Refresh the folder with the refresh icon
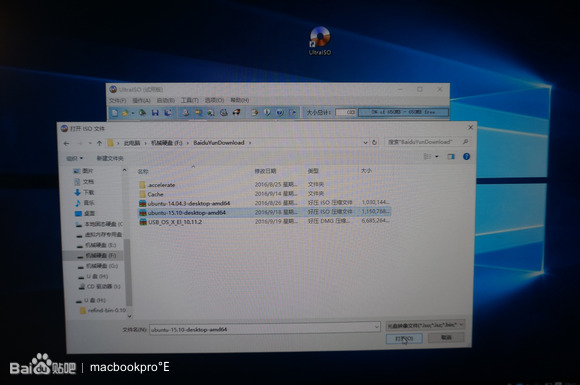The image size is (580, 385). click(x=374, y=142)
